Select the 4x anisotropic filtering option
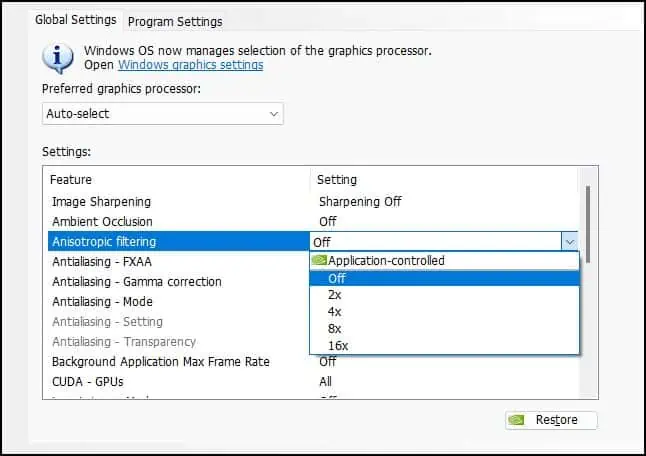646x456 pixels. [x=334, y=312]
